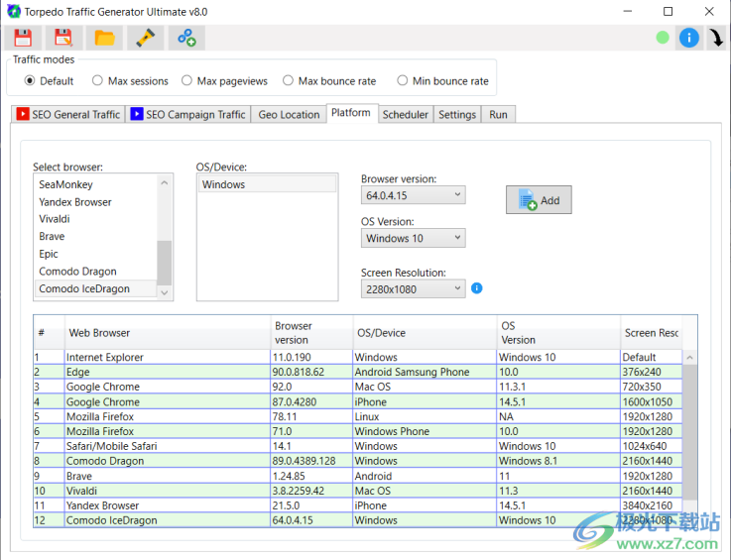Open the OS Version dropdown

pos(413,238)
